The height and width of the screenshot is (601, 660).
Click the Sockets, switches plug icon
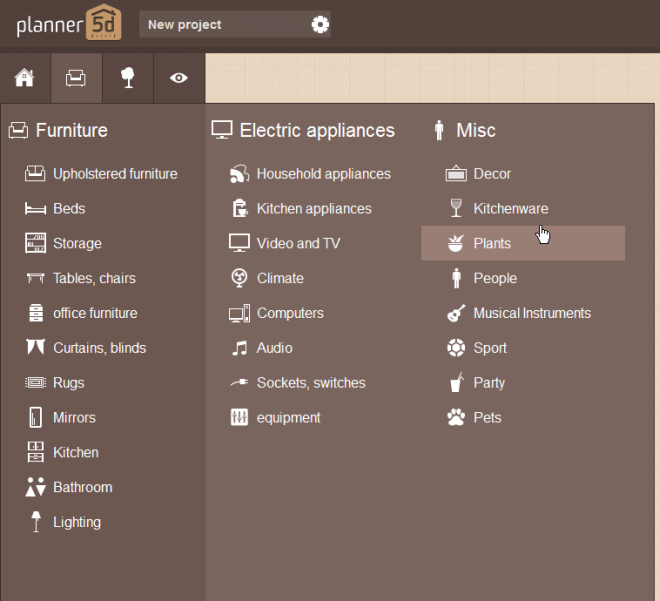[240, 382]
